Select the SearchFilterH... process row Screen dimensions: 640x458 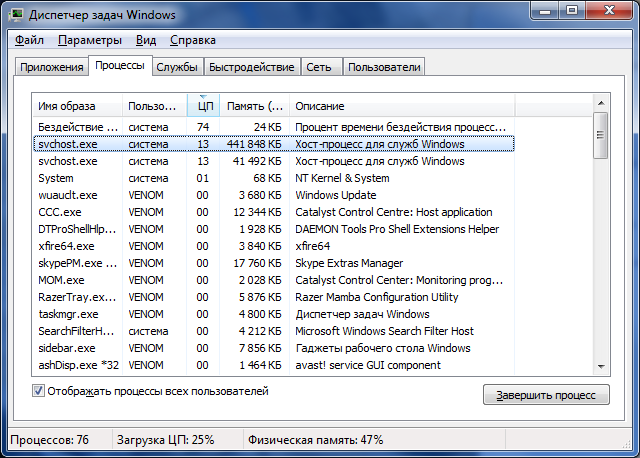273,331
